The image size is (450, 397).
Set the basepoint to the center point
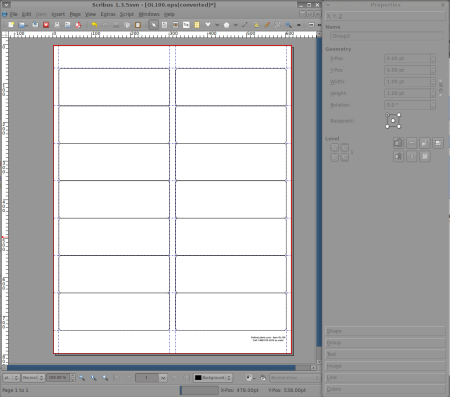pyautogui.click(x=393, y=121)
